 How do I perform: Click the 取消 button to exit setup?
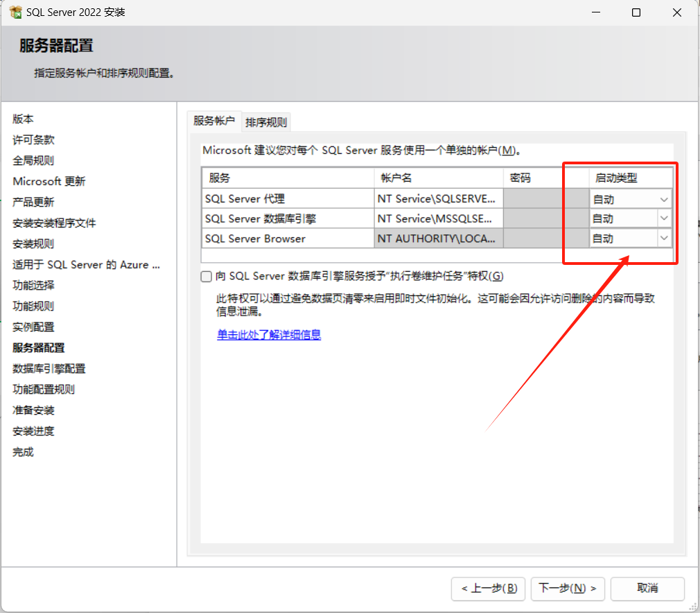(647, 589)
